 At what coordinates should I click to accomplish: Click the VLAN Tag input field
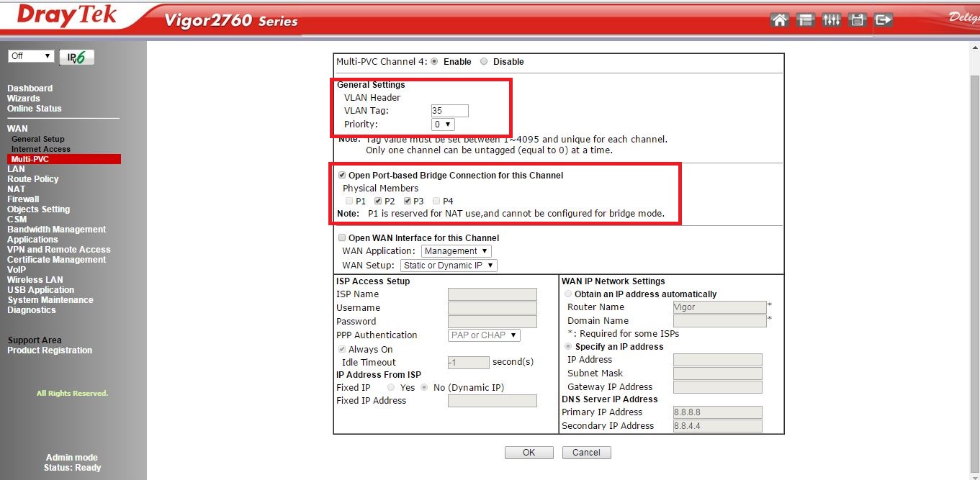(x=449, y=111)
